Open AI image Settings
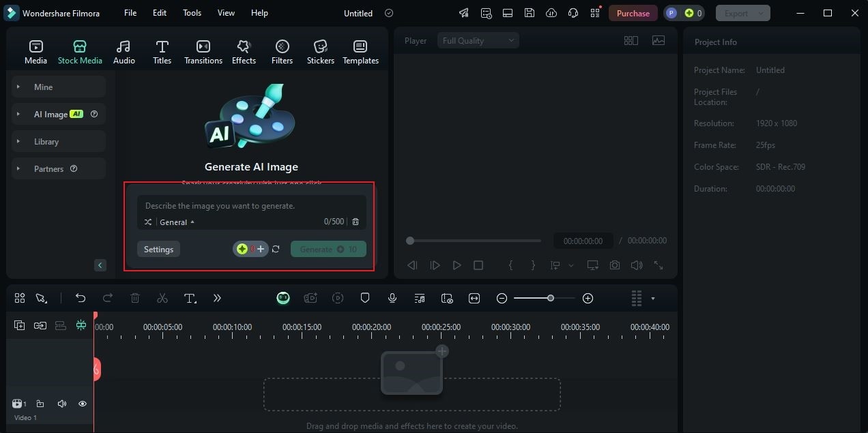The height and width of the screenshot is (433, 868). pyautogui.click(x=158, y=249)
